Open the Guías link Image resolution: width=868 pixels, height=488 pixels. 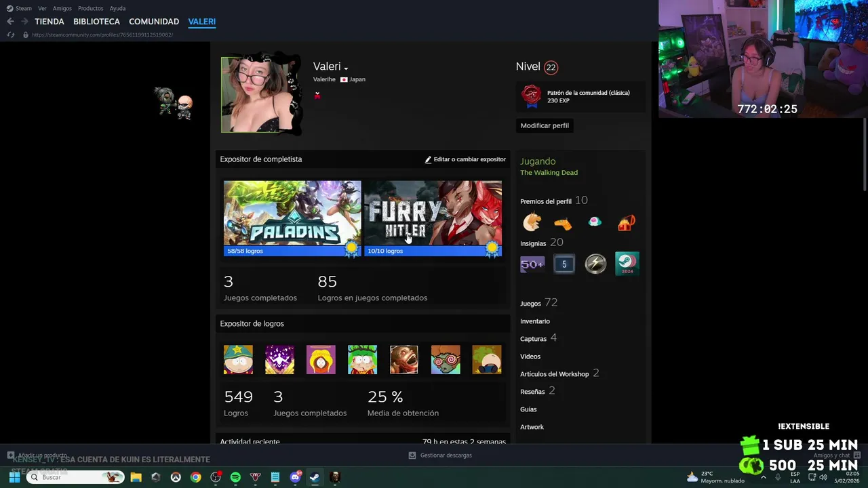click(x=528, y=409)
